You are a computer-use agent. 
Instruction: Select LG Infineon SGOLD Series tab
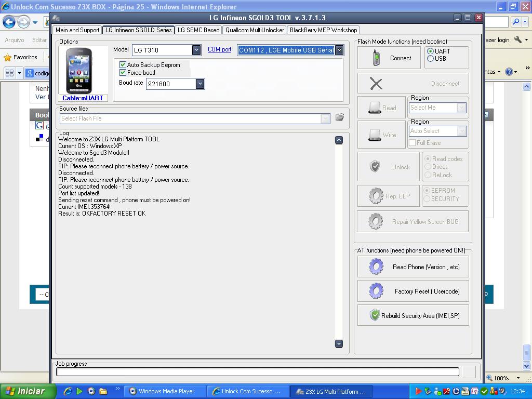coord(138,30)
